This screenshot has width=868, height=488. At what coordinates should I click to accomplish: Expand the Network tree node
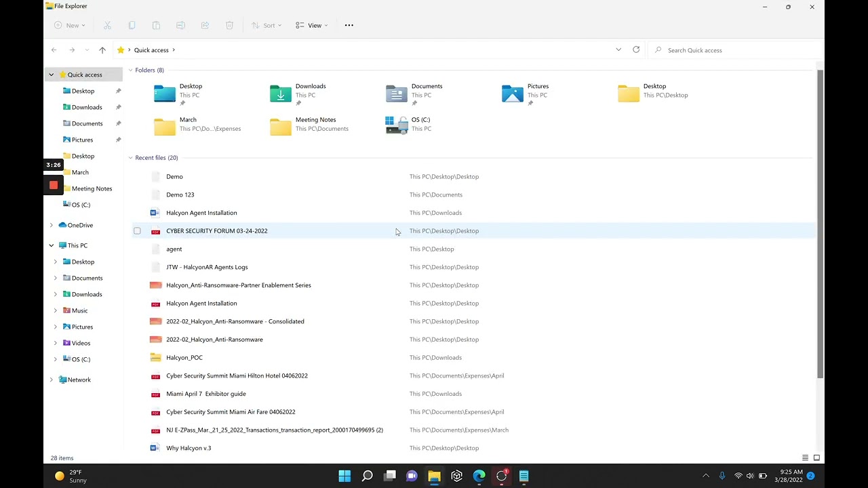coord(51,380)
